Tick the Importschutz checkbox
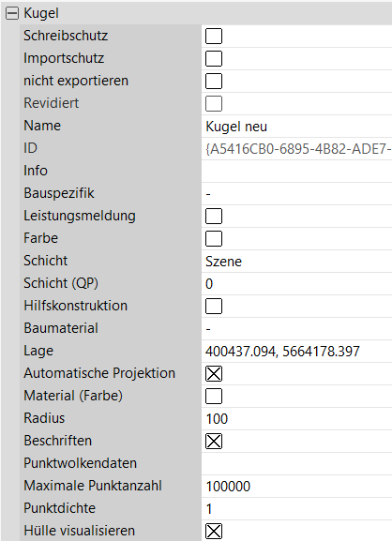The height and width of the screenshot is (541, 392). (214, 58)
